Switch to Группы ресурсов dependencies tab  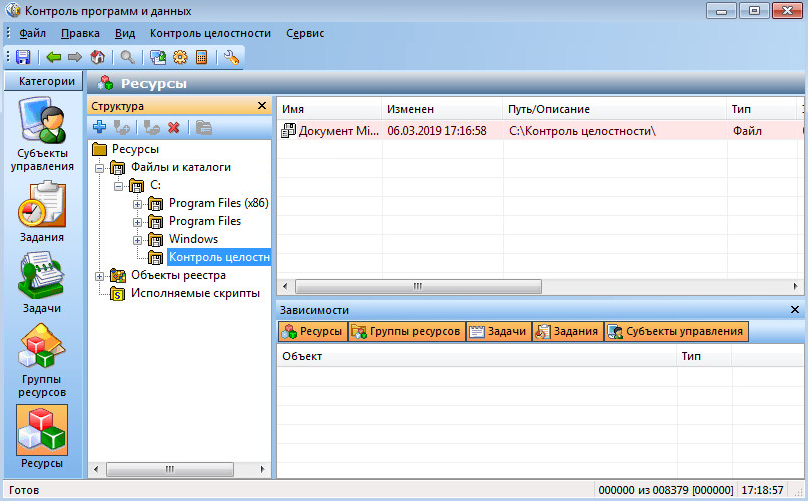coord(407,331)
